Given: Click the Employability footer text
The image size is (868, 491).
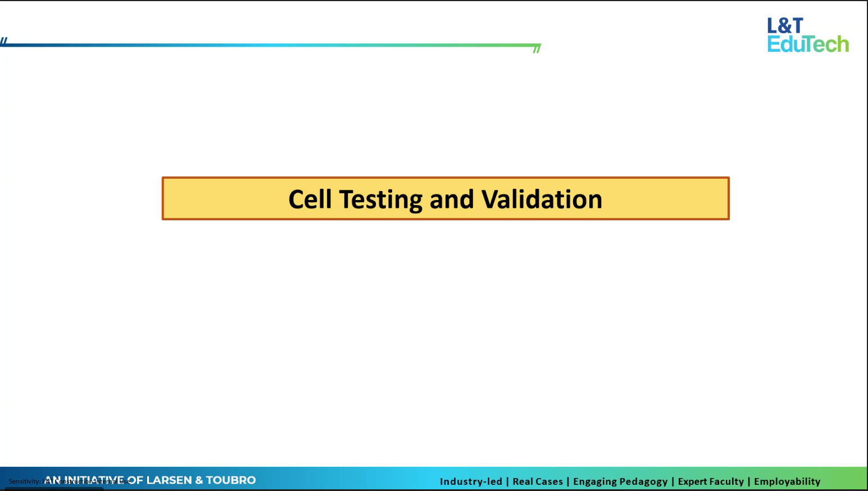Looking at the screenshot, I should (787, 481).
